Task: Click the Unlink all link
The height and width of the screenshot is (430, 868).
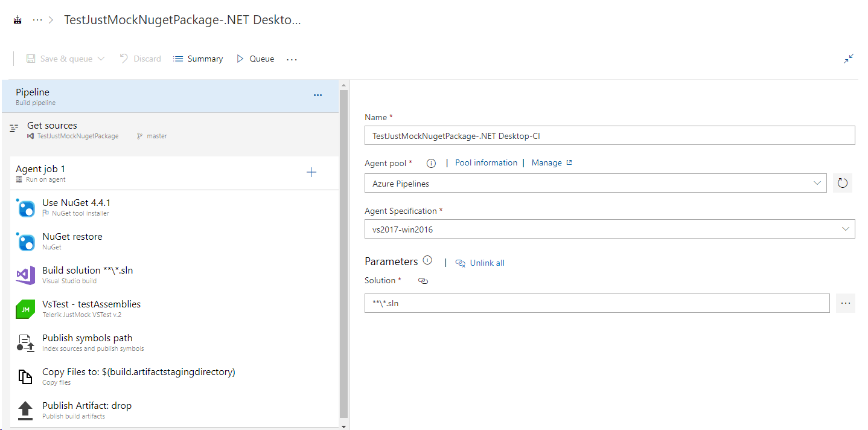Action: pyautogui.click(x=487, y=263)
